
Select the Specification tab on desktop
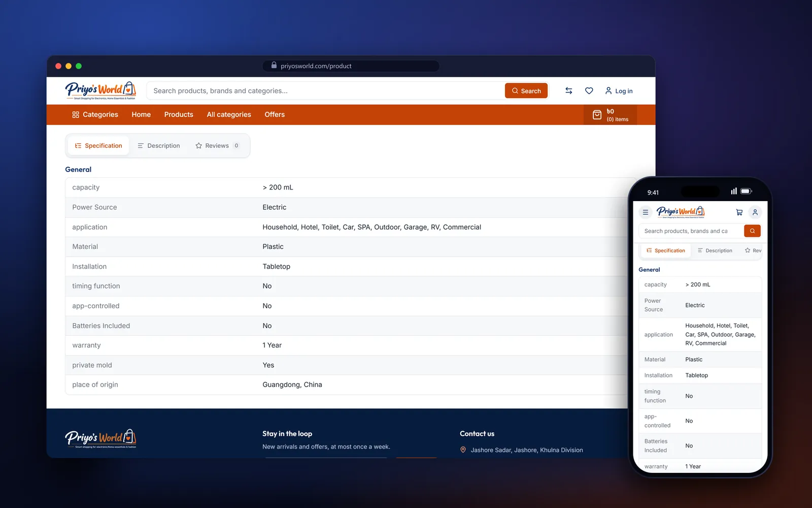98,146
